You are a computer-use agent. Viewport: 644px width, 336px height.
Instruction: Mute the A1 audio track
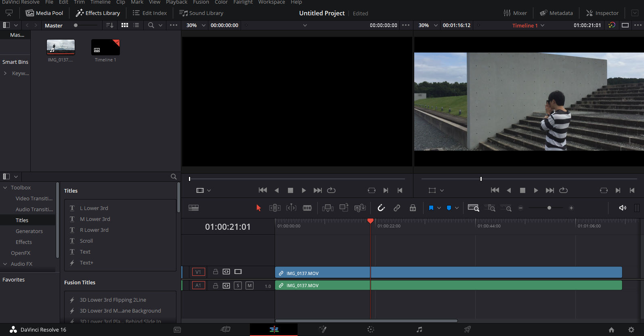[x=250, y=286]
